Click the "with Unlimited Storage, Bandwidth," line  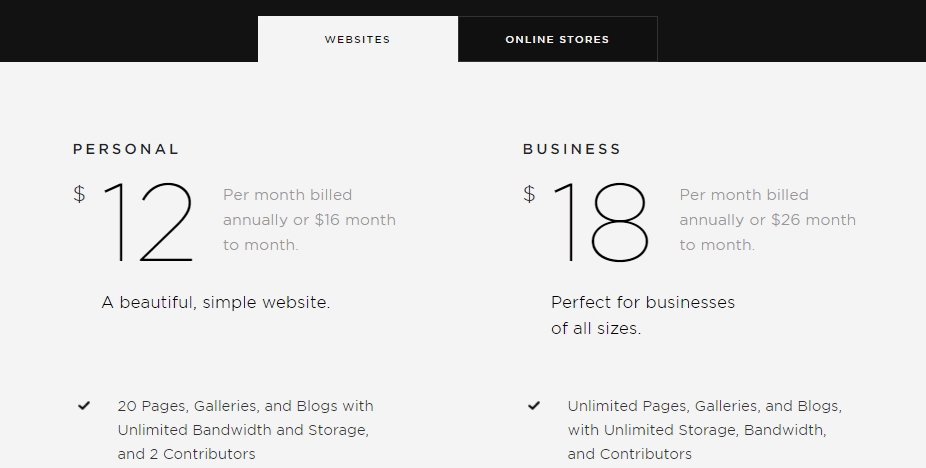[x=696, y=430]
